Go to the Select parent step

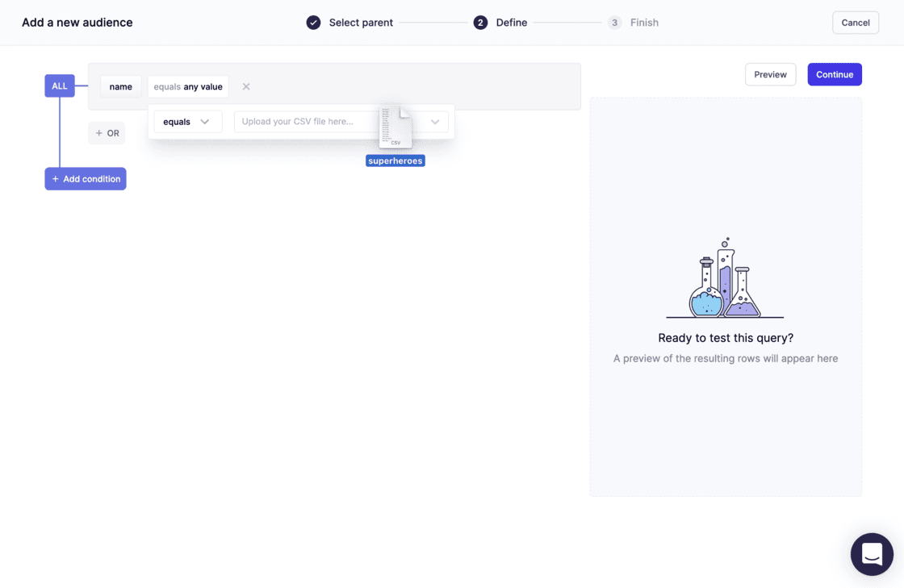(x=361, y=23)
